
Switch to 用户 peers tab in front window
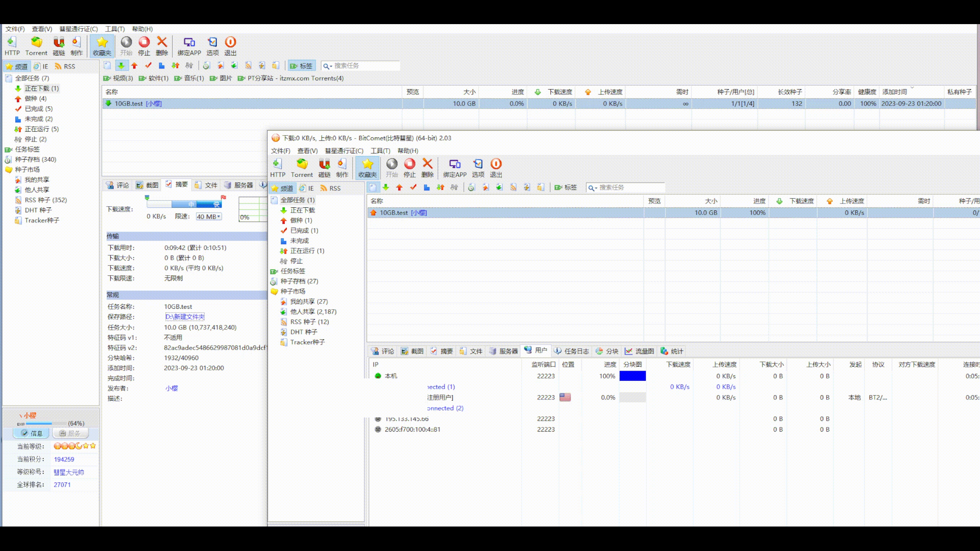tap(536, 350)
